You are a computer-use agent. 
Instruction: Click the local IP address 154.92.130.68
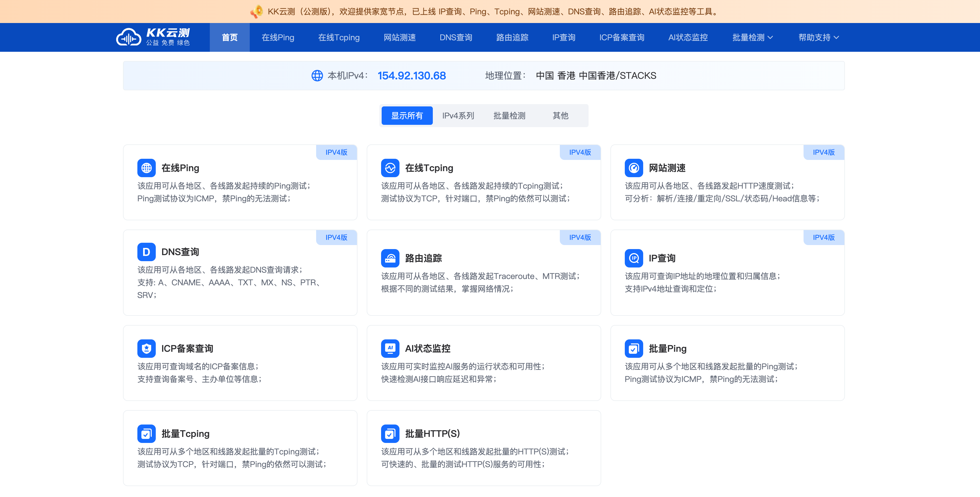coord(412,75)
